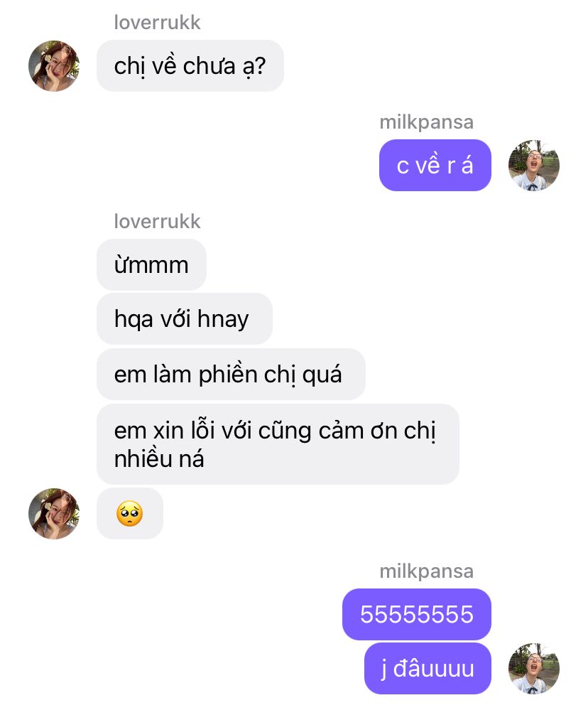Open milkpansa avatar beside 'j đâuuuu' message
This screenshot has height=710, width=588.
[x=534, y=668]
